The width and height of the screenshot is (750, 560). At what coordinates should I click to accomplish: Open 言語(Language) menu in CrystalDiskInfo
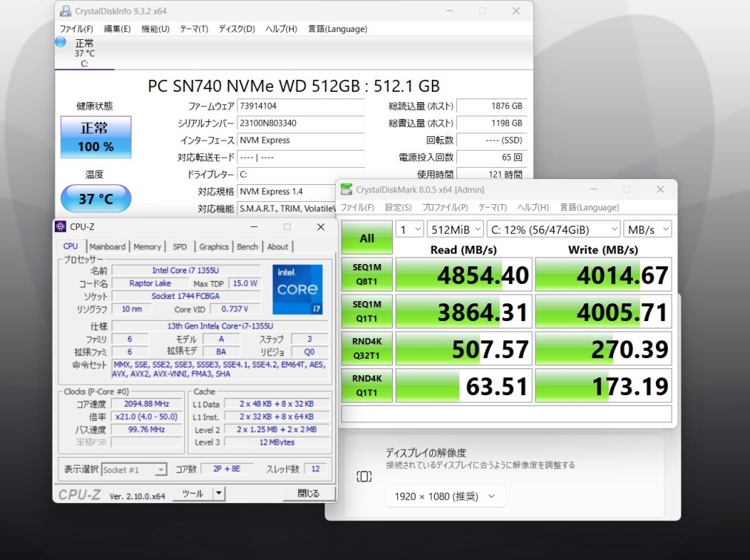point(338,29)
